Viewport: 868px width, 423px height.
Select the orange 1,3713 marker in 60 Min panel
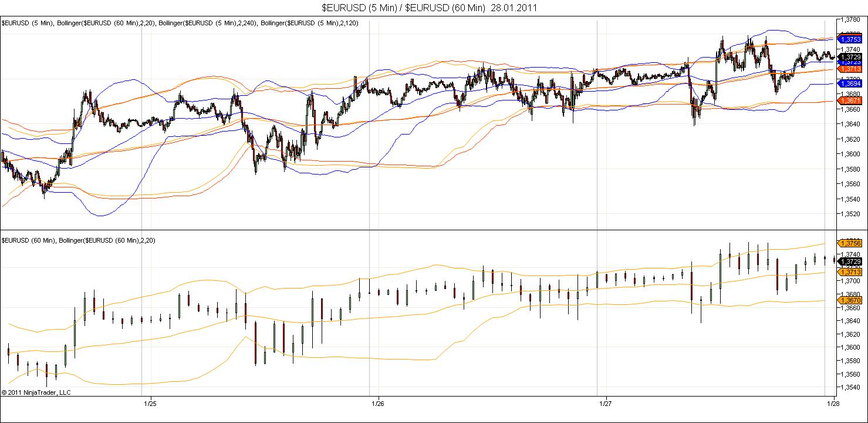coord(850,272)
